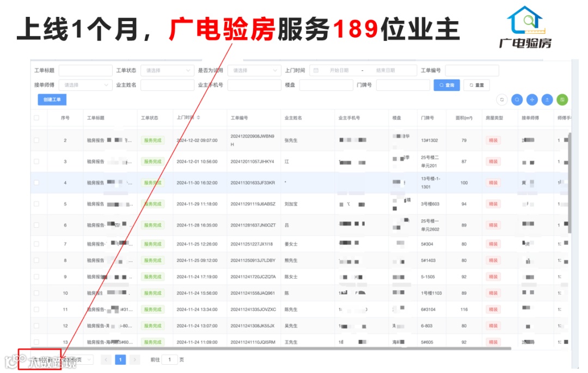This screenshot has width=588, height=373.
Task: Open the 是否为试用 dropdown
Action: [254, 70]
